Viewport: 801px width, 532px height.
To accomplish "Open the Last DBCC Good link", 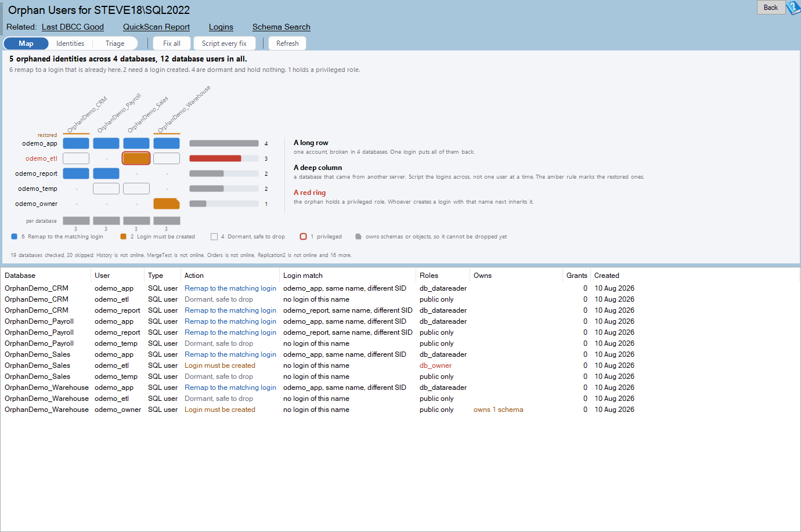I will click(x=73, y=27).
